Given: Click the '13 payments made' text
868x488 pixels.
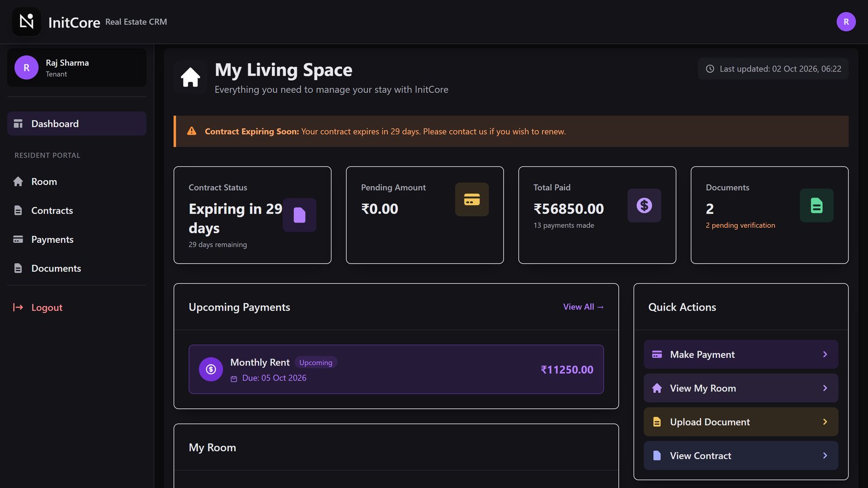Looking at the screenshot, I should [x=564, y=226].
